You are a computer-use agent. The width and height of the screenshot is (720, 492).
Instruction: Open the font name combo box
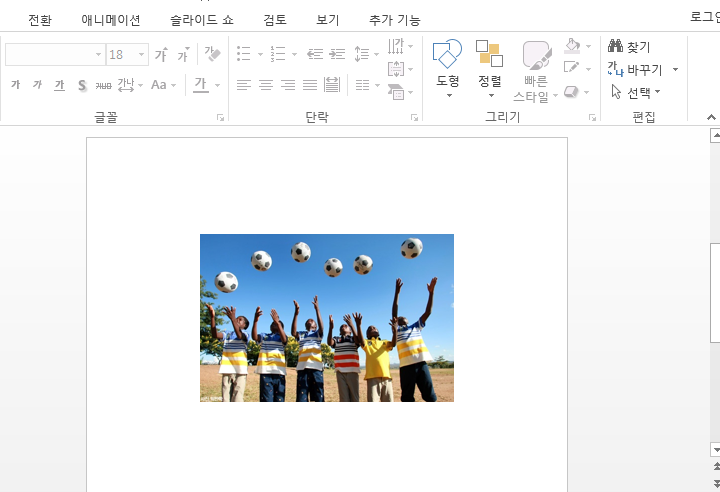[55, 55]
